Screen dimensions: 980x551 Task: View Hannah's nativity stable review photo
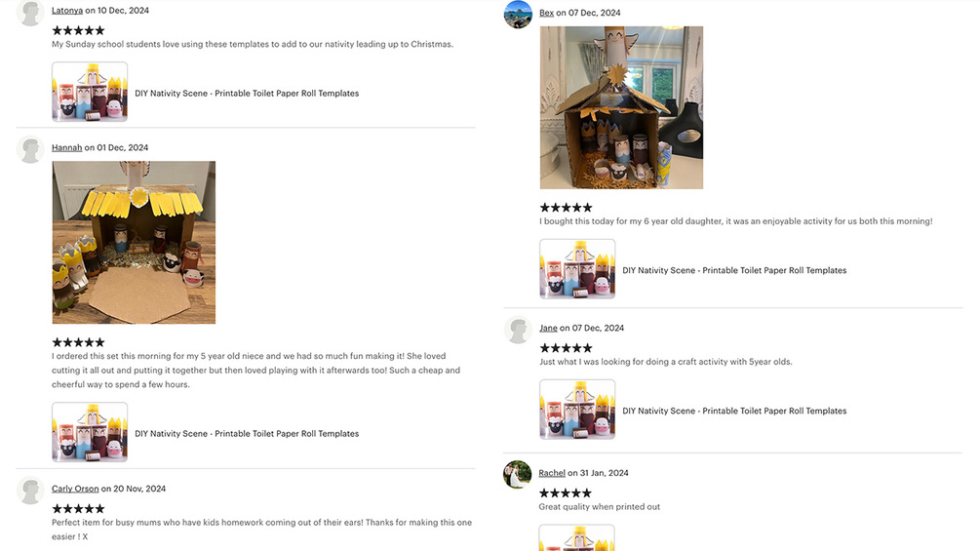coord(134,243)
